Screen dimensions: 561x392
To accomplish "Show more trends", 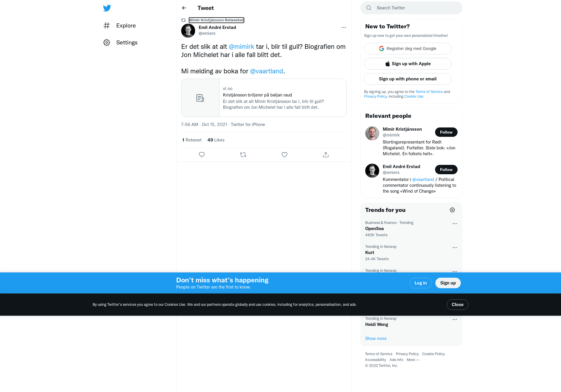I will click(376, 339).
